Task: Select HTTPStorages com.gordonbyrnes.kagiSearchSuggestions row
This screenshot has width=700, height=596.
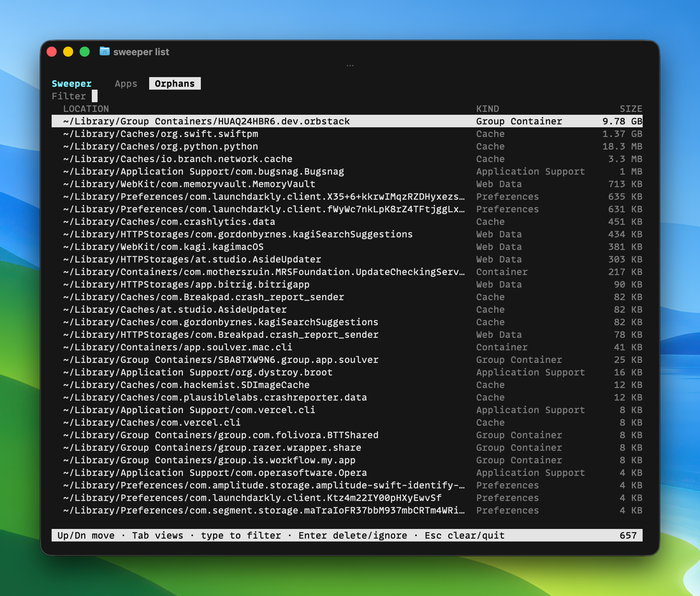Action: click(347, 234)
